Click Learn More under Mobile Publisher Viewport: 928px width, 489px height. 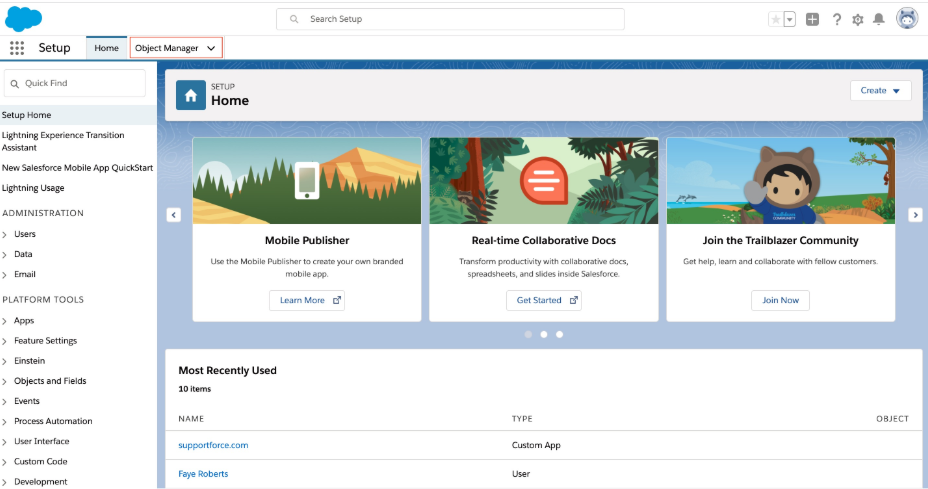point(307,300)
